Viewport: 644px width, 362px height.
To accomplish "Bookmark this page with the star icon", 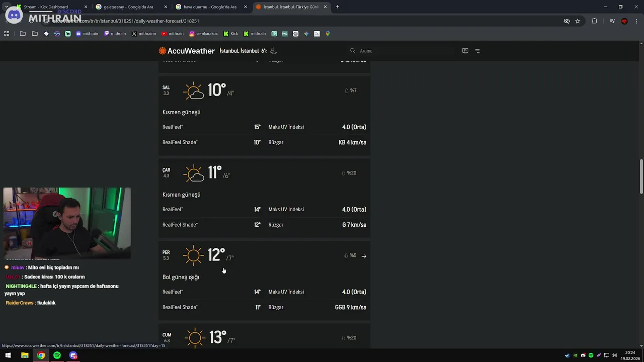I will (578, 21).
